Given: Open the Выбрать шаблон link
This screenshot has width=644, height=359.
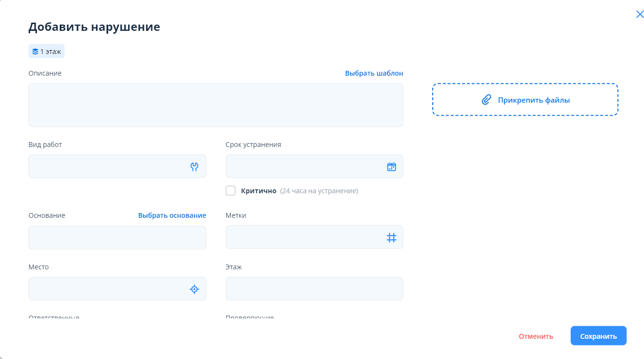Looking at the screenshot, I should [x=374, y=73].
